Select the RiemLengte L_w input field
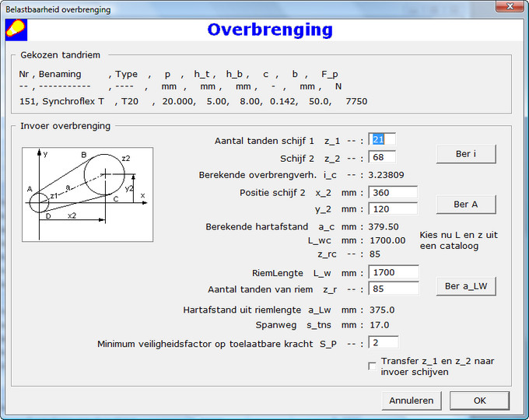The width and height of the screenshot is (529, 420). click(394, 272)
